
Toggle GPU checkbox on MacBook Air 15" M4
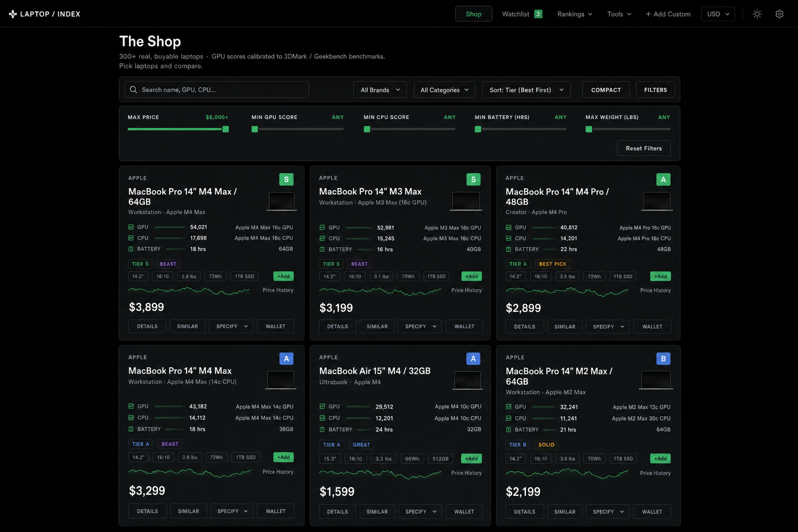pyautogui.click(x=322, y=407)
